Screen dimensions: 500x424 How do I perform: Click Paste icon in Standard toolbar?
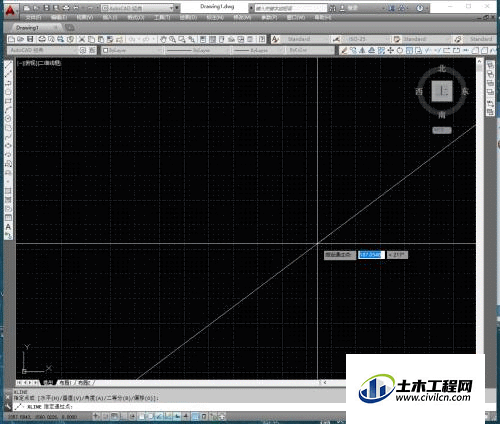(x=100, y=39)
